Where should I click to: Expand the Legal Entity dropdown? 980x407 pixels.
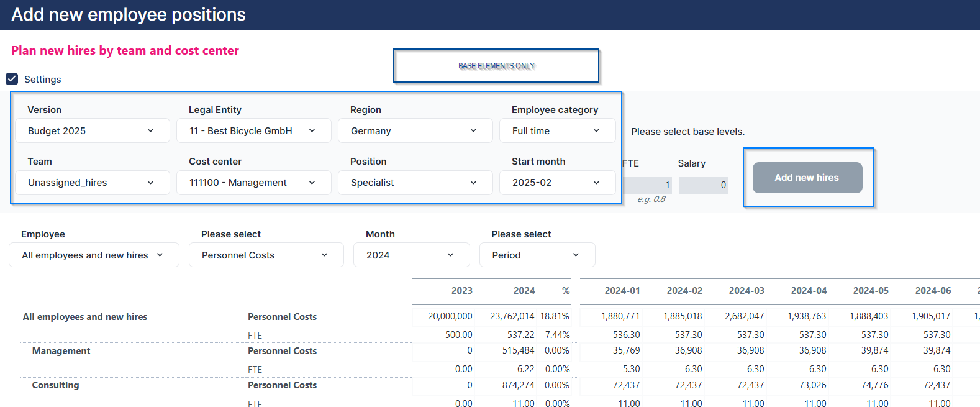[253, 131]
